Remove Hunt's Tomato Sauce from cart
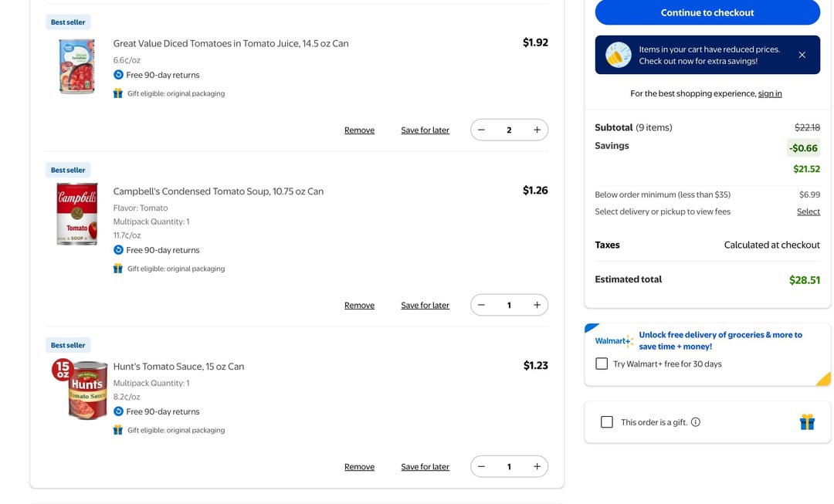The height and width of the screenshot is (504, 834). 360,467
